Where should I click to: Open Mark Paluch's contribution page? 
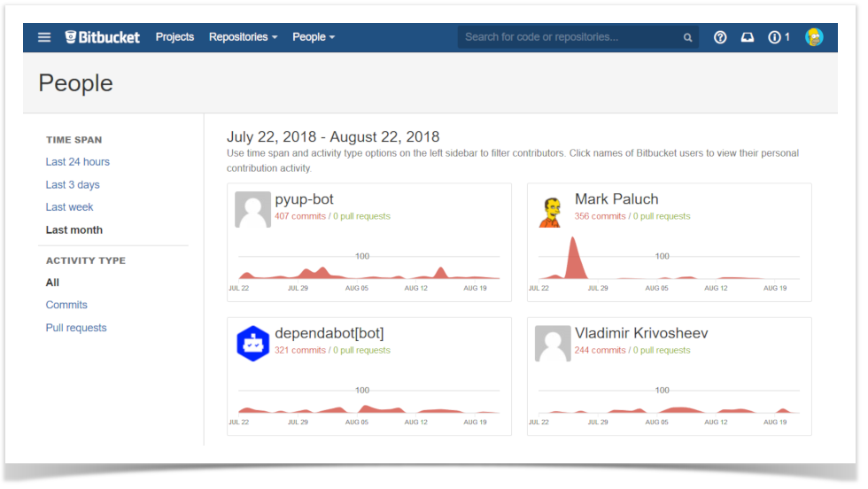tap(616, 199)
